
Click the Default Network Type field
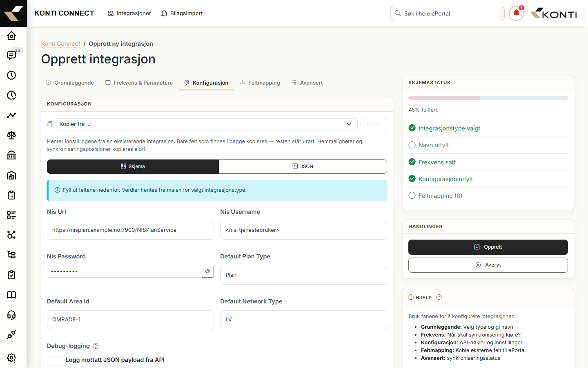click(303, 320)
